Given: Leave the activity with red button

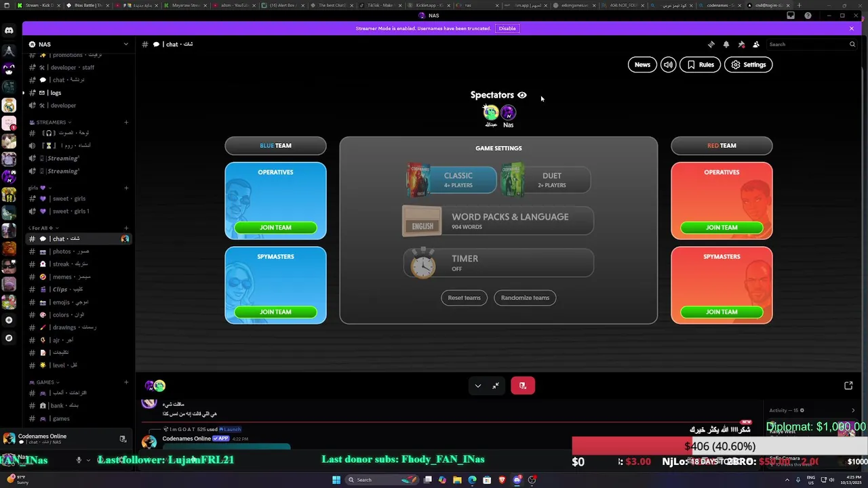Looking at the screenshot, I should tap(523, 386).
